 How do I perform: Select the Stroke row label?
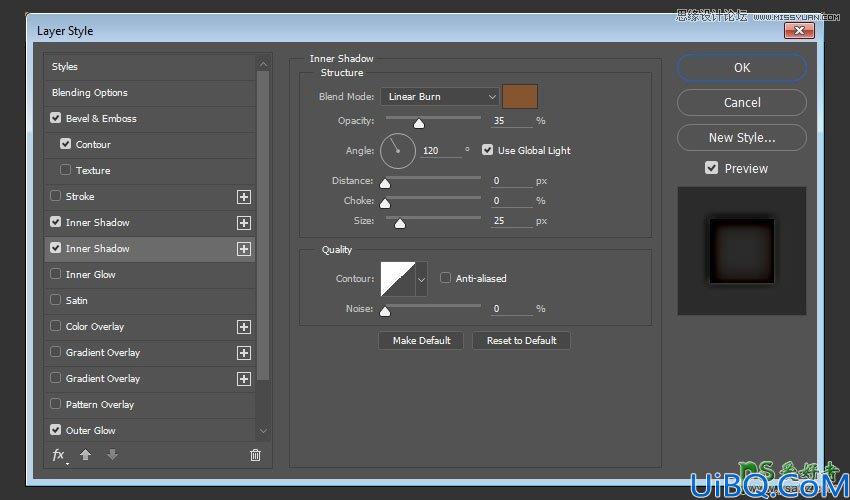[x=80, y=196]
